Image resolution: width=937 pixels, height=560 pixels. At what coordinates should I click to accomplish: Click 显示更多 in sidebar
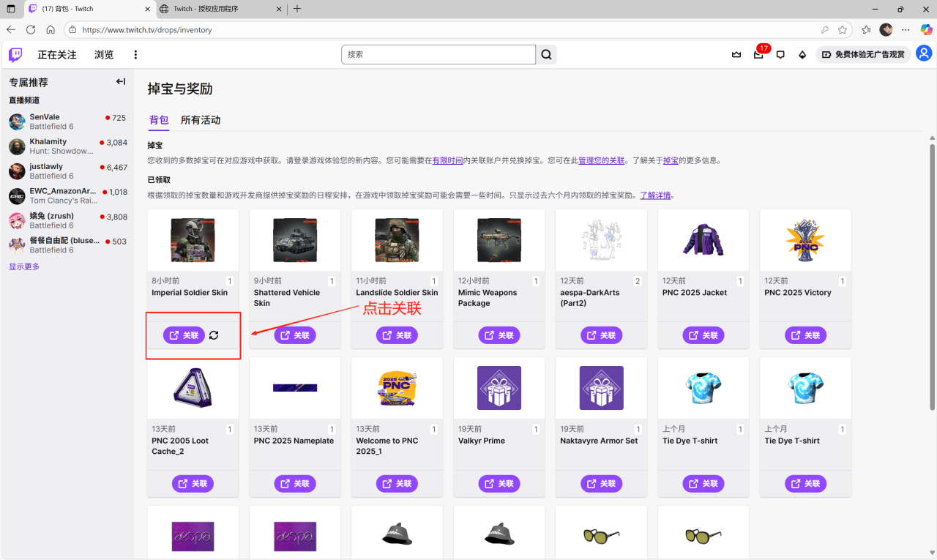pyautogui.click(x=24, y=267)
